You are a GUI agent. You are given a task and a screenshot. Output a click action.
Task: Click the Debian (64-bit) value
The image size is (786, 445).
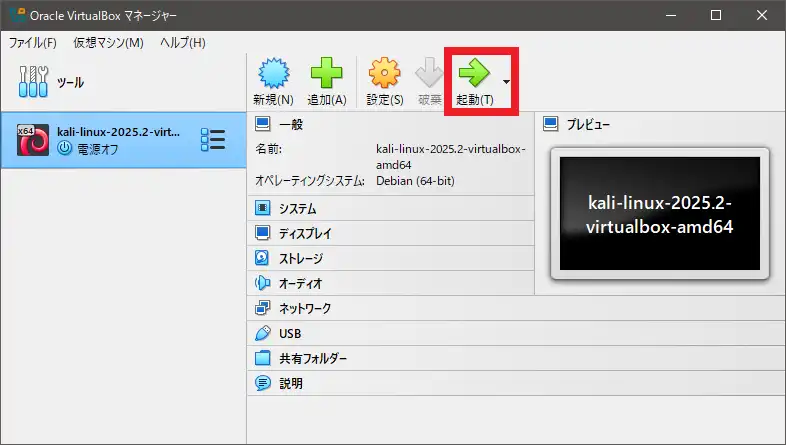coord(416,181)
